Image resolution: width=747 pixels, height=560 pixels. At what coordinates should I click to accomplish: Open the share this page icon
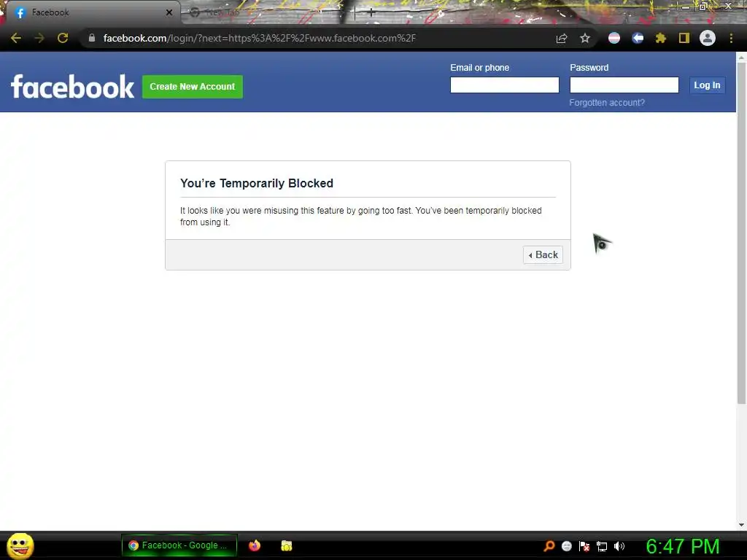click(x=562, y=38)
